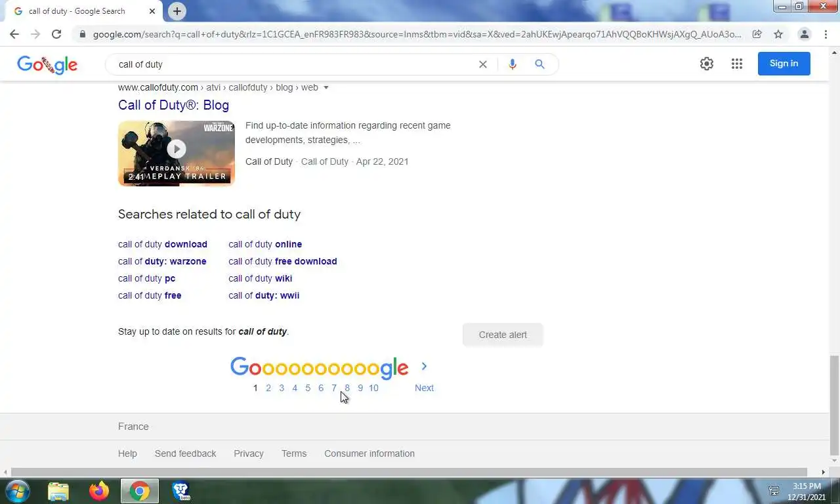The width and height of the screenshot is (840, 504).
Task: Sign in to Google
Action: tap(784, 64)
